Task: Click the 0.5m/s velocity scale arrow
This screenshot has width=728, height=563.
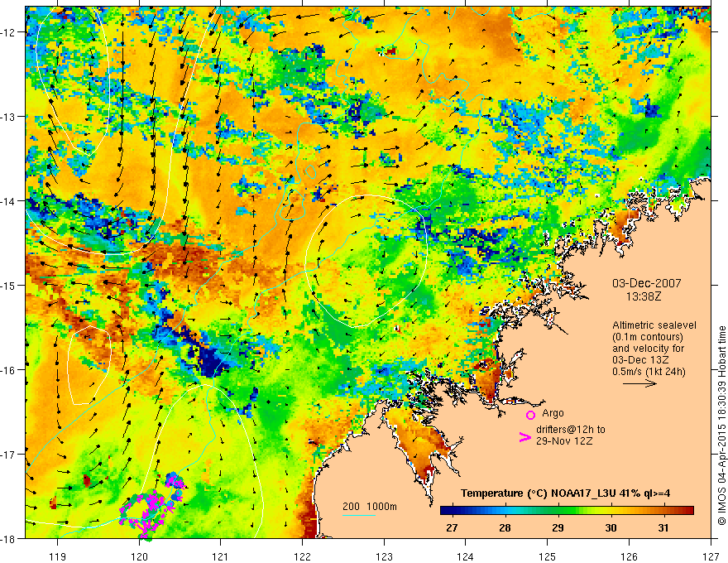Action: pos(639,383)
